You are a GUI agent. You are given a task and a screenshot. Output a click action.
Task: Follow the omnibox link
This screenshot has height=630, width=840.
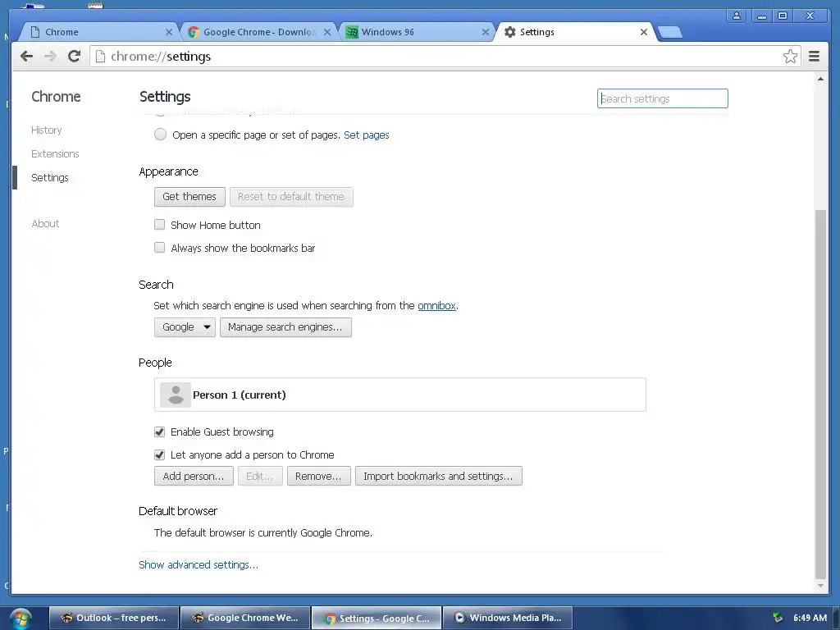(x=436, y=305)
